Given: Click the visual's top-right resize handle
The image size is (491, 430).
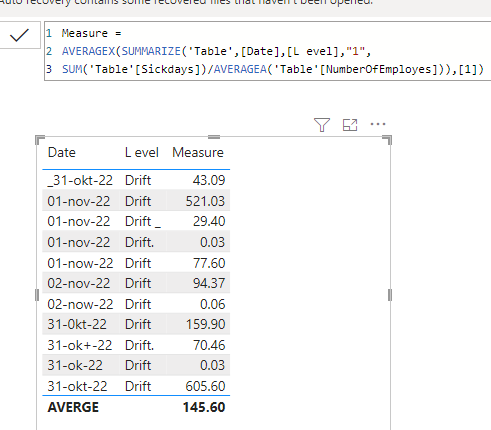Looking at the screenshot, I should click(x=387, y=140).
